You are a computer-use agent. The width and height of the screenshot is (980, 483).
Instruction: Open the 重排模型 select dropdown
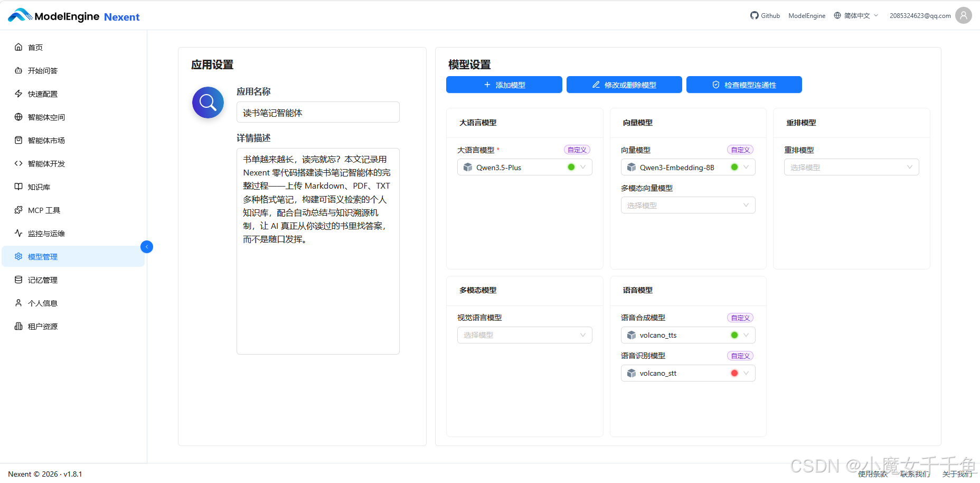pos(852,167)
